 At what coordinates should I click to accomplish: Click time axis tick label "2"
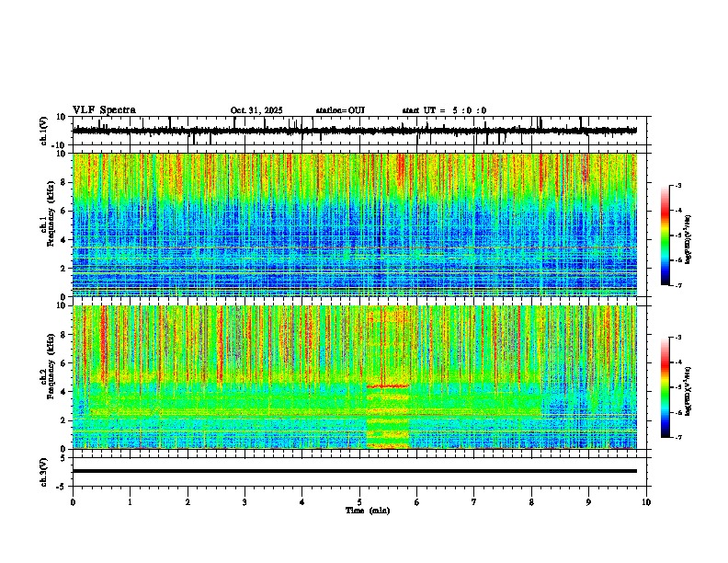click(188, 502)
